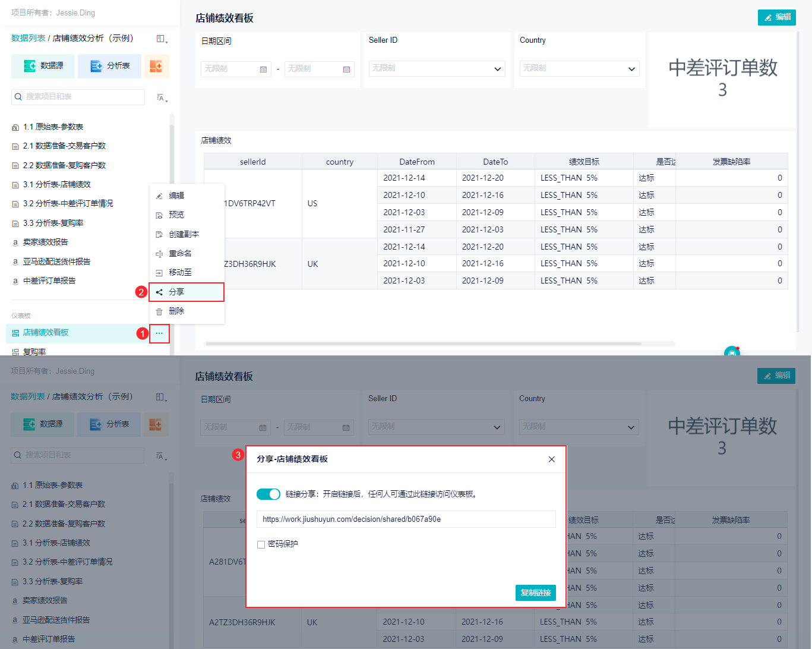Select 创建副本 from the context menu
Screen dimensions: 812x649
[187, 234]
